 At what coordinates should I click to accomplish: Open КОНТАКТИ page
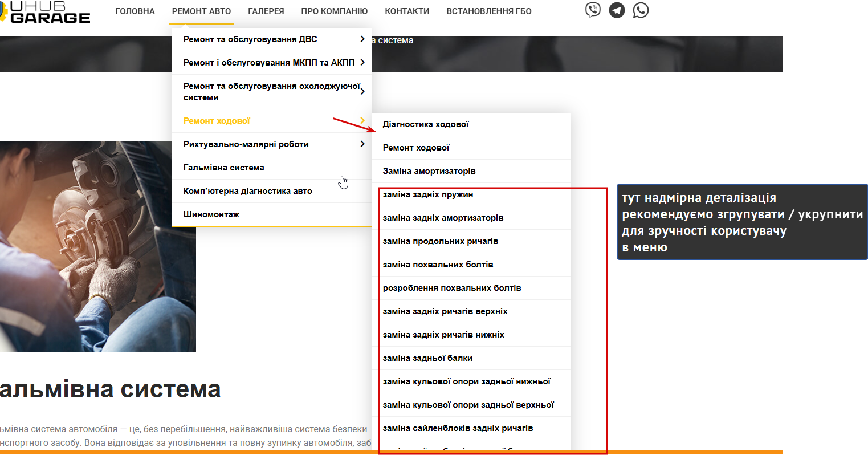[x=407, y=11]
